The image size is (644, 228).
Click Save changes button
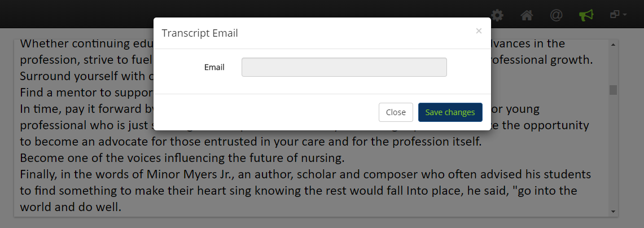pos(450,112)
